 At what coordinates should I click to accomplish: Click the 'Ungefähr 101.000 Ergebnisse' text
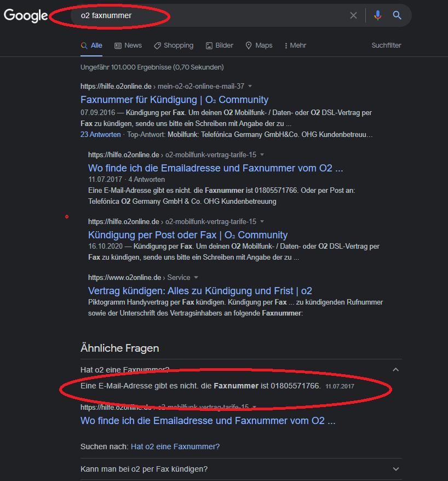tap(152, 67)
